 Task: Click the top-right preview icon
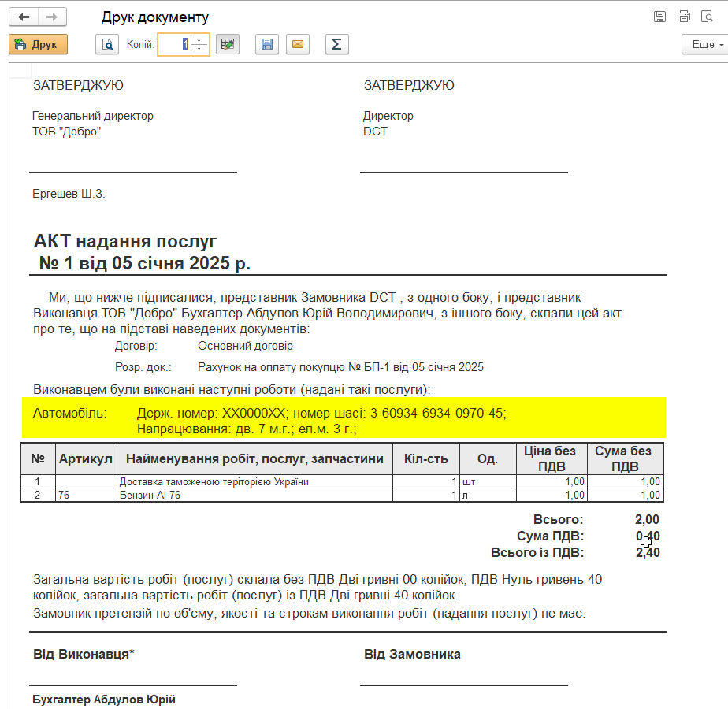pos(707,17)
